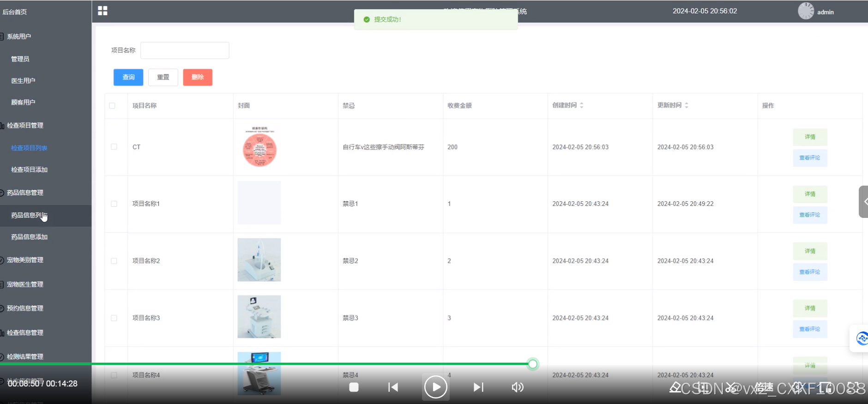Open 详情 for 项目名称3 row
This screenshot has width=868, height=404.
tap(810, 308)
